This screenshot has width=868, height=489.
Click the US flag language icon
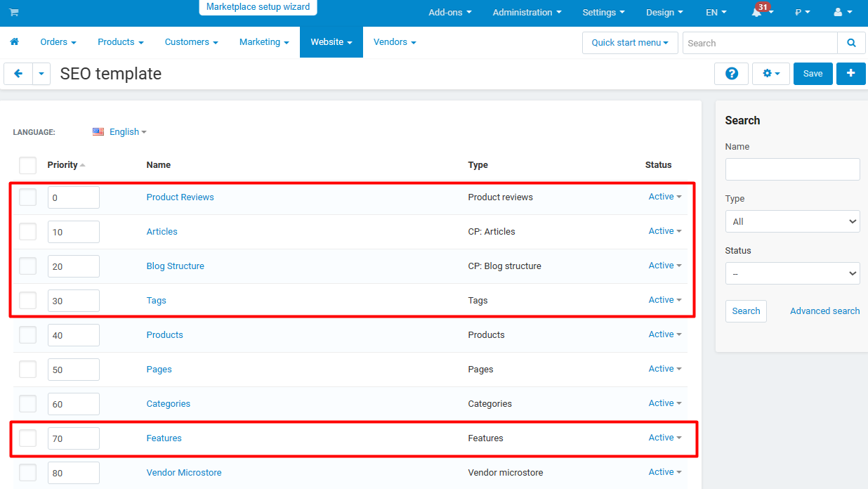[x=98, y=131]
